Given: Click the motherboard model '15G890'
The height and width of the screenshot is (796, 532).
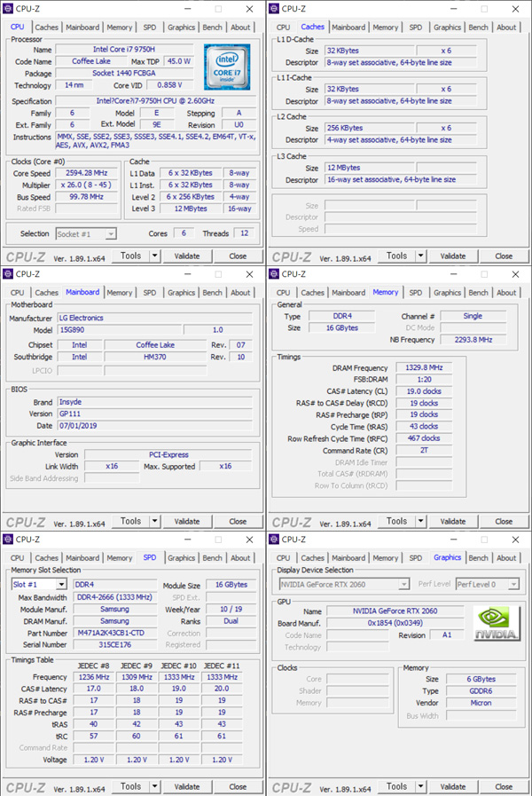Looking at the screenshot, I should 118,329.
